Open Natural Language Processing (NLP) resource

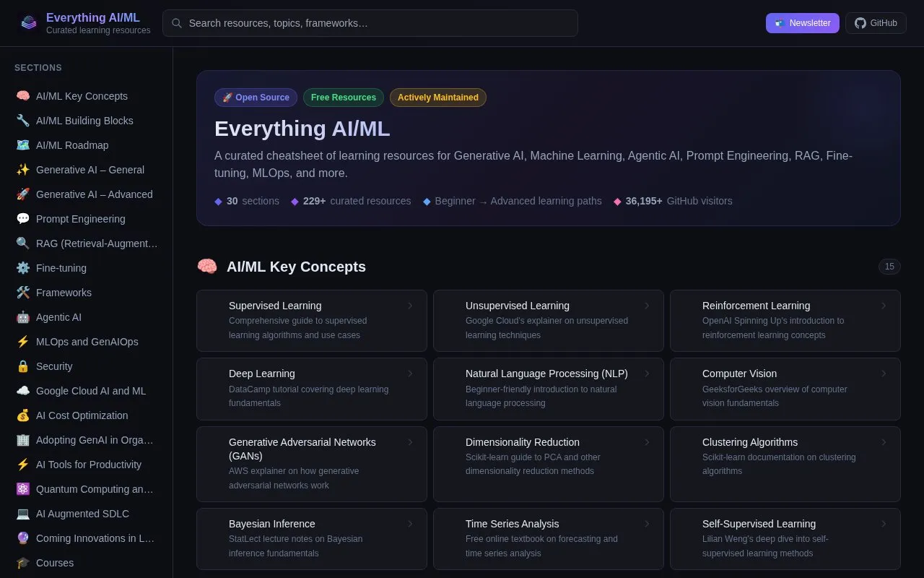pos(549,389)
